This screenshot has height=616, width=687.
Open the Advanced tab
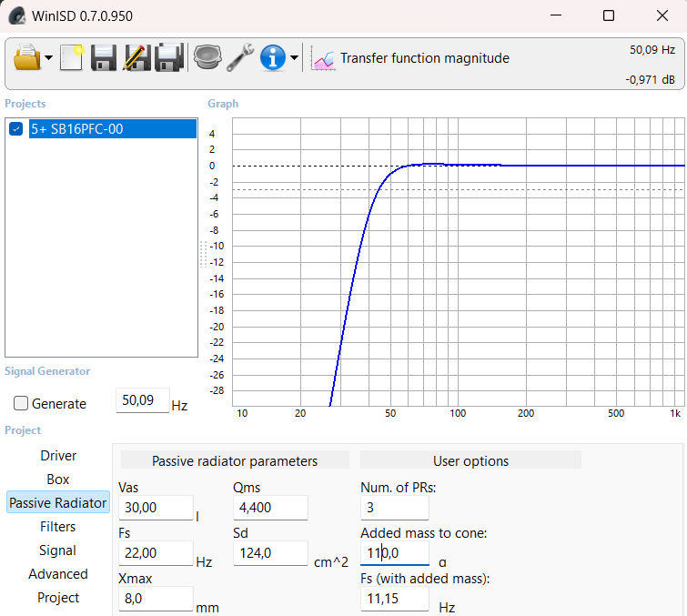(x=58, y=574)
